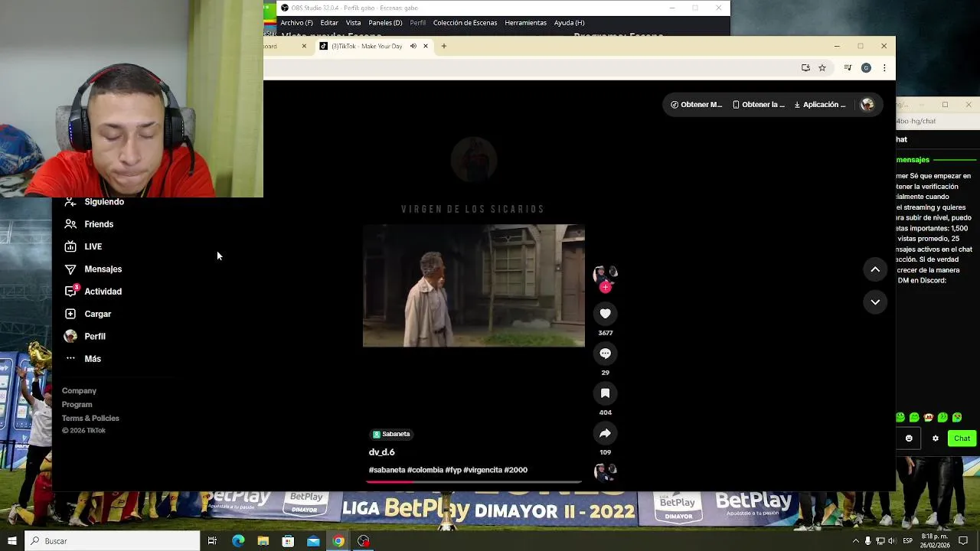
Task: Open Chrome media controls icon
Action: click(848, 68)
